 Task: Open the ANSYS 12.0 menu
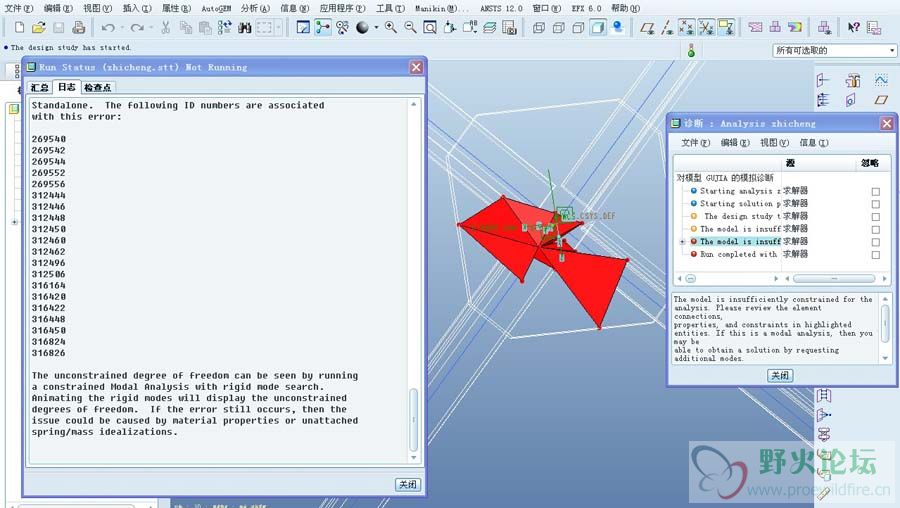pyautogui.click(x=501, y=8)
